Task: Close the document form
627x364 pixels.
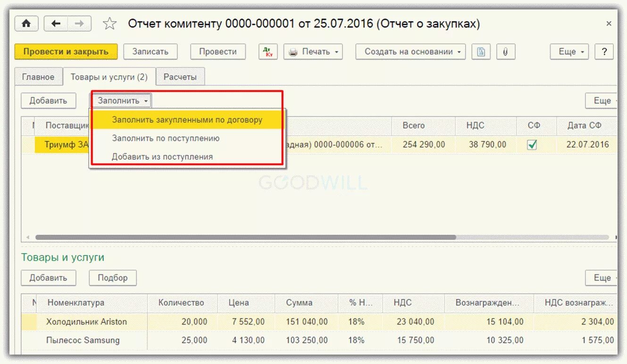Action: coord(609,24)
